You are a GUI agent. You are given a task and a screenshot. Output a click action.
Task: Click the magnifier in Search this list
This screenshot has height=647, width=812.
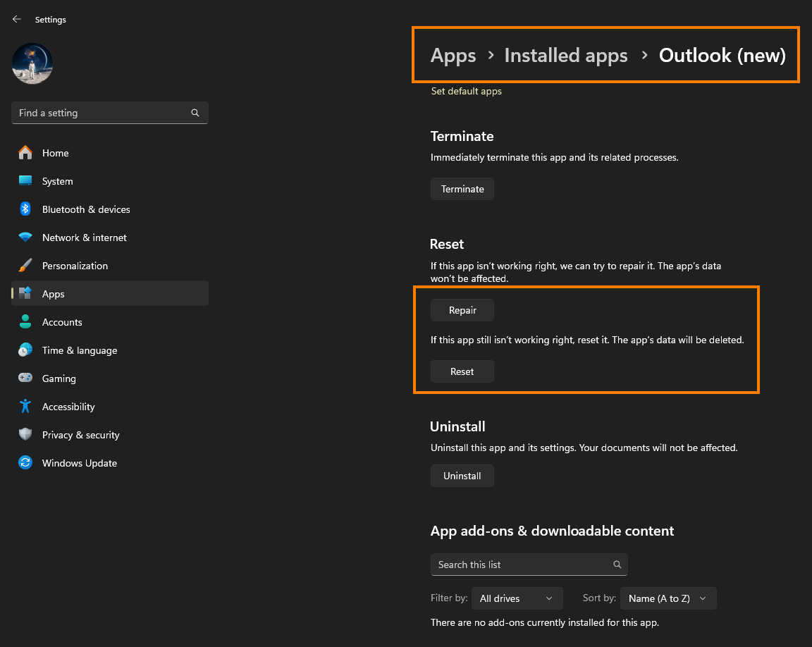point(617,565)
